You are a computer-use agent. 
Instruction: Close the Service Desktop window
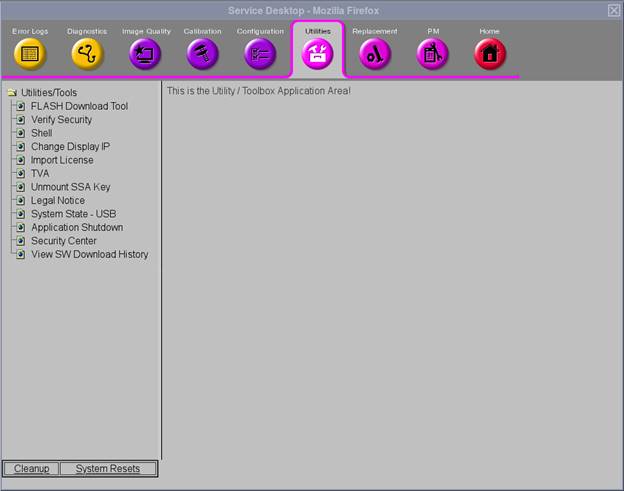tap(613, 10)
